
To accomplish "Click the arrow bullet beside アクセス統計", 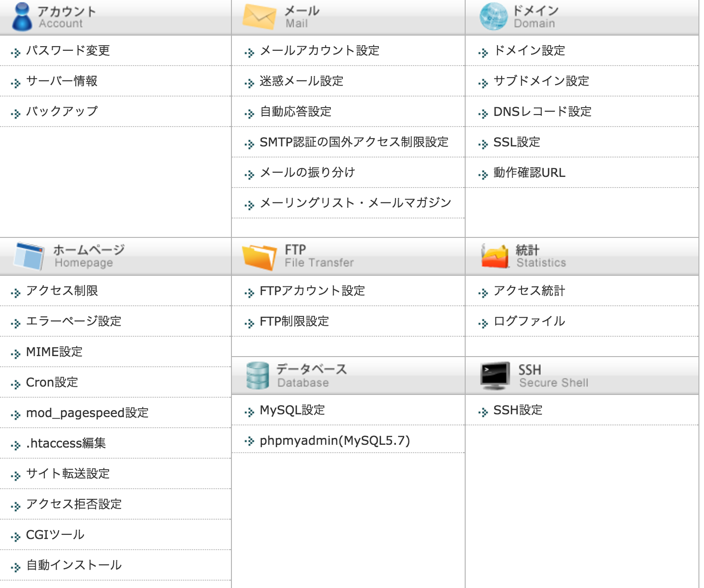I will 483,293.
